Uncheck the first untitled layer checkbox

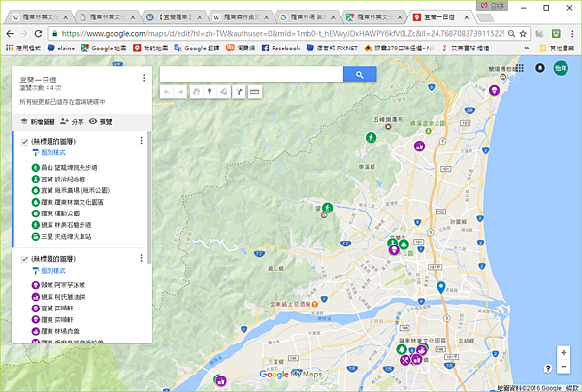pyautogui.click(x=25, y=142)
